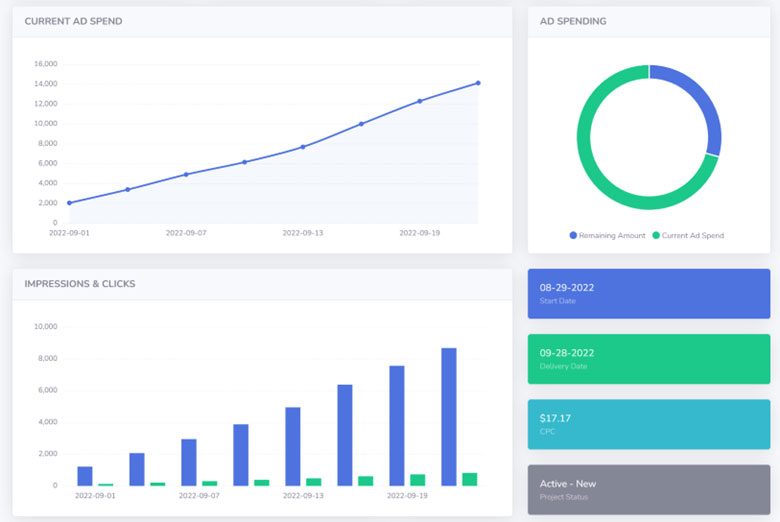Open the 09-28-2022 Delivery Date card
Image resolution: width=780 pixels, height=522 pixels.
point(648,359)
